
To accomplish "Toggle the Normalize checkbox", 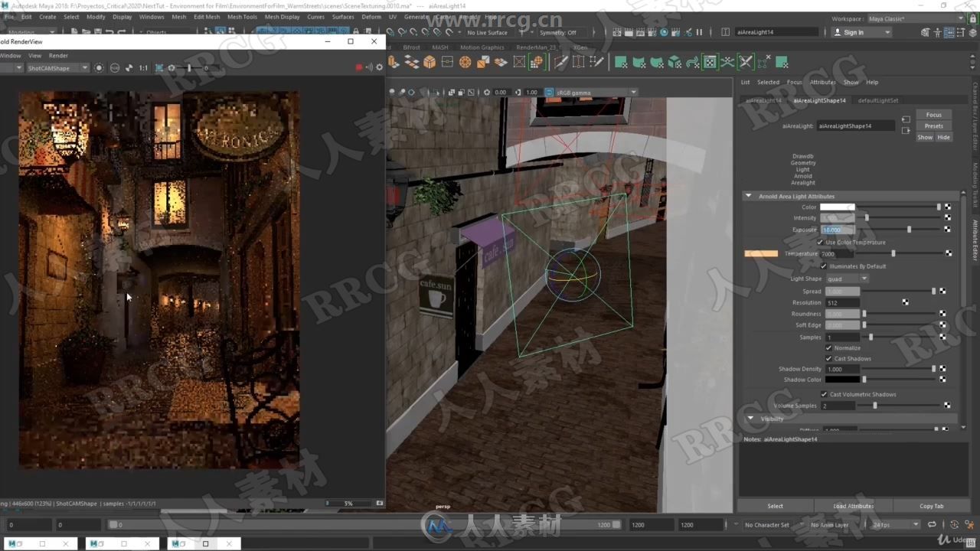I will [x=828, y=348].
